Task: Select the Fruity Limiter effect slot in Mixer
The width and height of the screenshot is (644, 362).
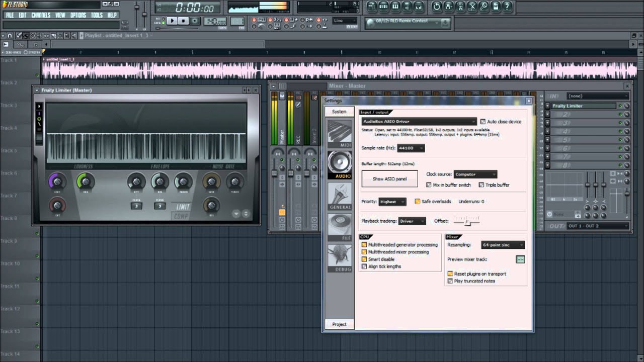Action: click(584, 106)
